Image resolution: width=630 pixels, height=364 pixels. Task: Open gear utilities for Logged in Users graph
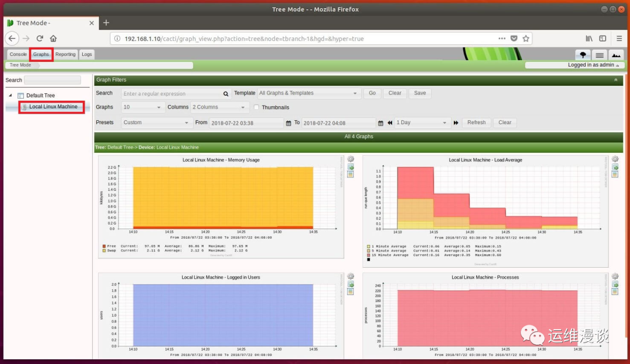pos(351,276)
